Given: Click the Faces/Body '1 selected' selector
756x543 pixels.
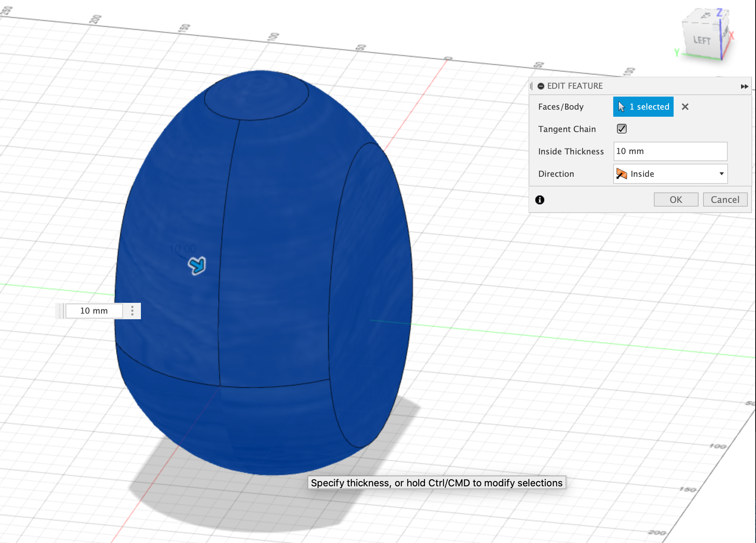Looking at the screenshot, I should 643,107.
